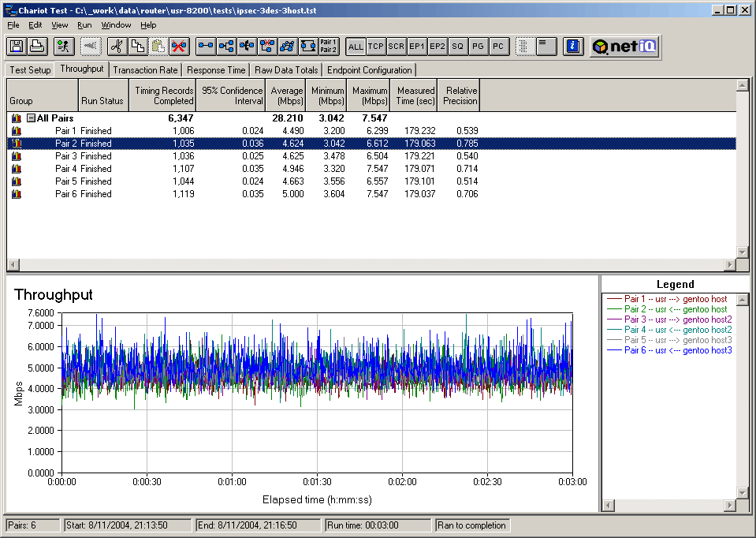756x538 pixels.
Task: Click the Print toolbar icon
Action: click(36, 47)
